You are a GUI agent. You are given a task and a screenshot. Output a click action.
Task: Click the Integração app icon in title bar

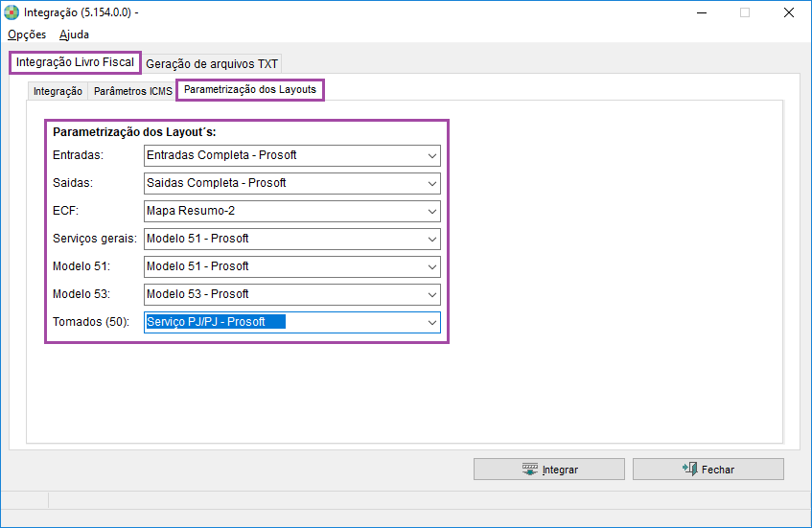click(12, 12)
